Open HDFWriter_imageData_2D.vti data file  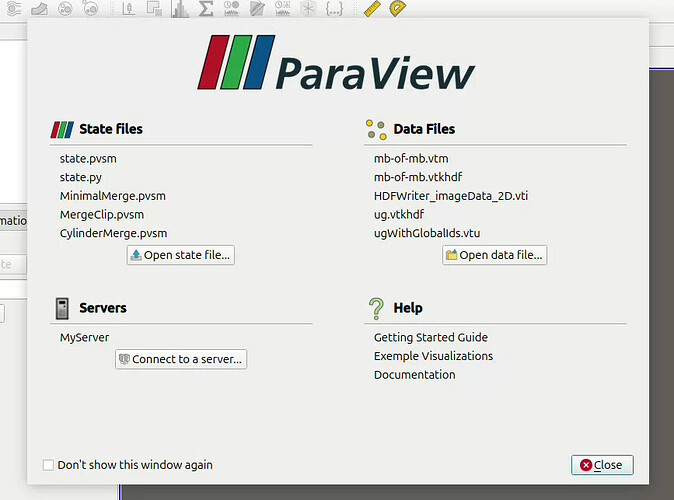(x=451, y=196)
